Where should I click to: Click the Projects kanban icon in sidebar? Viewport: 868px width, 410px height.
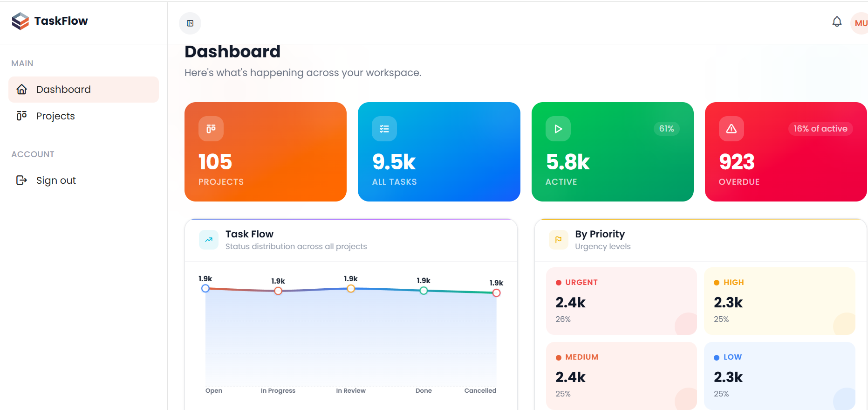22,116
